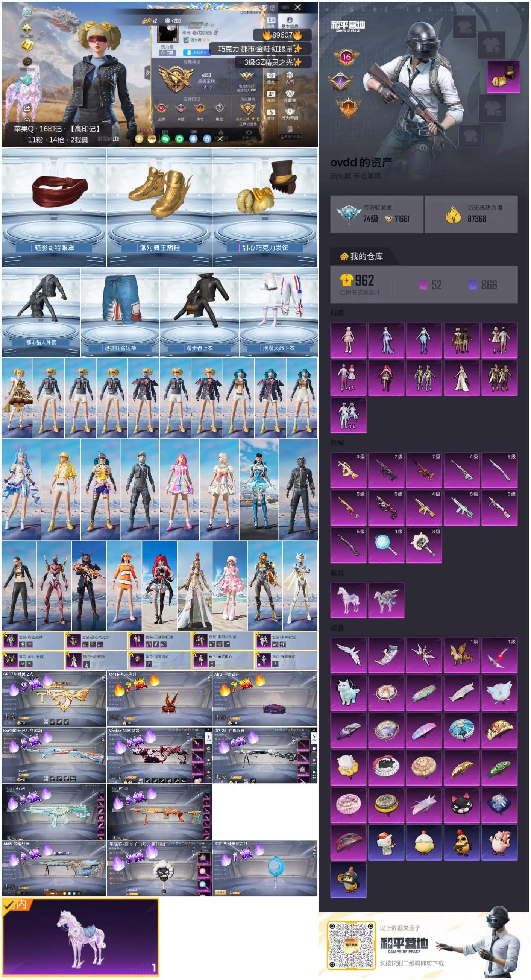Viewport: 531px width, 980px height.
Task: Expand the profile panel side arrow
Action: tap(147, 72)
